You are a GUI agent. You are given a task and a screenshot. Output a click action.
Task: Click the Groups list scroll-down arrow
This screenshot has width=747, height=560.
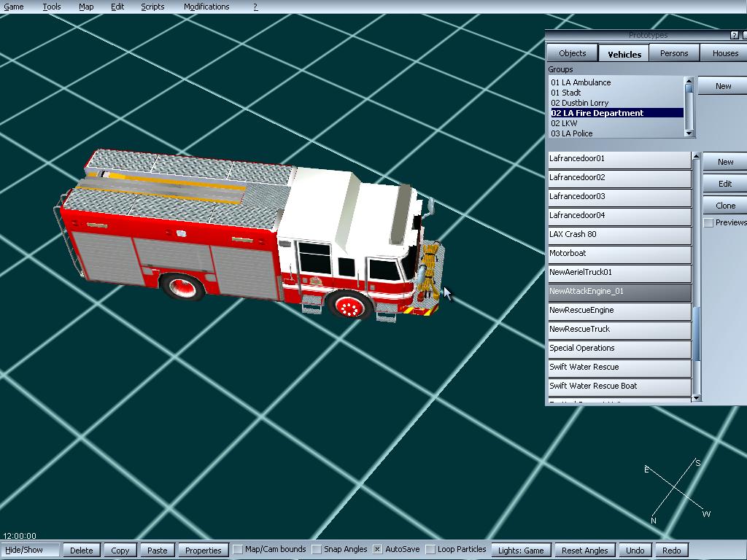point(689,133)
